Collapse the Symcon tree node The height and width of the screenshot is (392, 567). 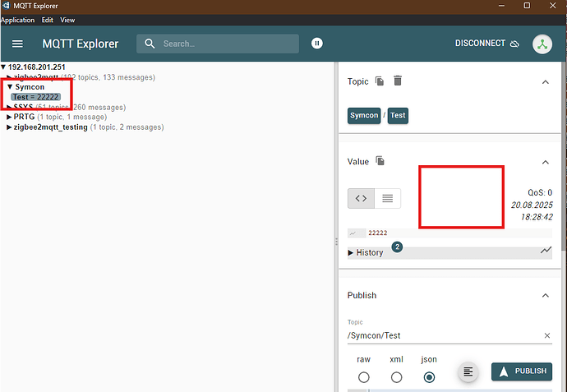[10, 87]
